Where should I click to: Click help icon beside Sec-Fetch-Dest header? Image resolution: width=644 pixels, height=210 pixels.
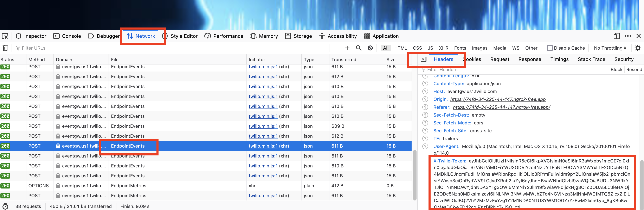(425, 115)
